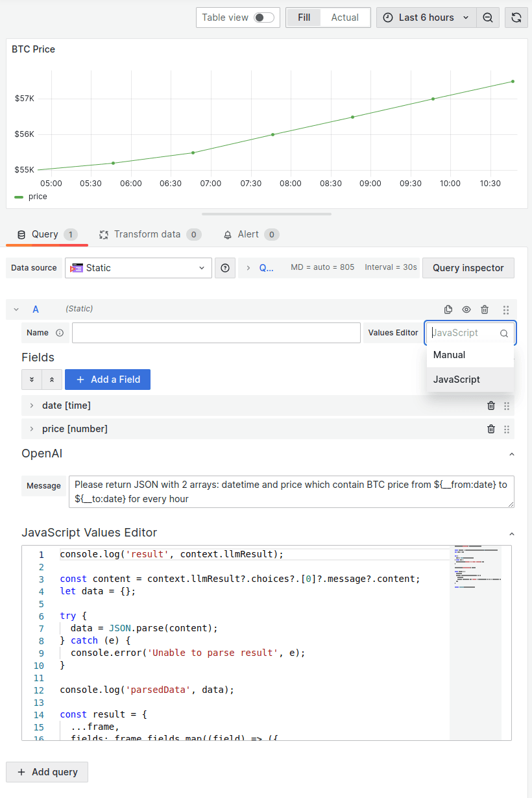Delete query A with the trash icon
Image resolution: width=532 pixels, height=798 pixels.
(x=484, y=309)
